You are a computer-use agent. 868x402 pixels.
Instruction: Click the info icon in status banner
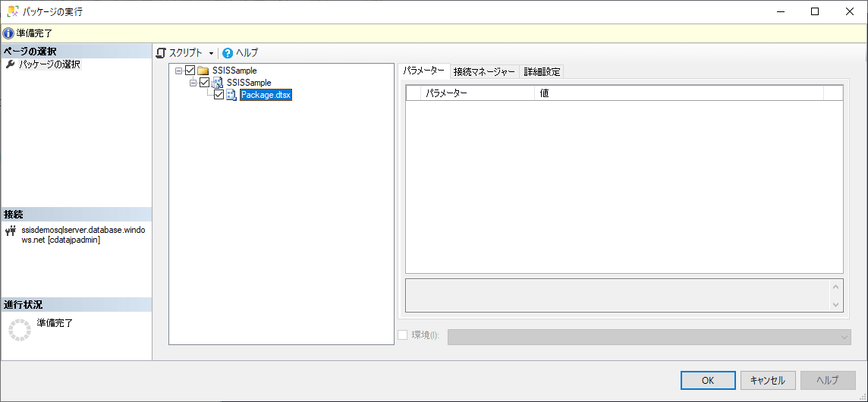pos(8,34)
